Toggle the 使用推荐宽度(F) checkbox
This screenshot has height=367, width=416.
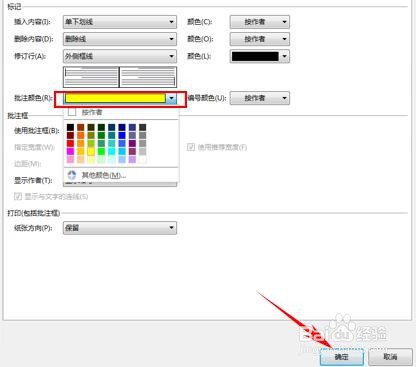point(191,147)
